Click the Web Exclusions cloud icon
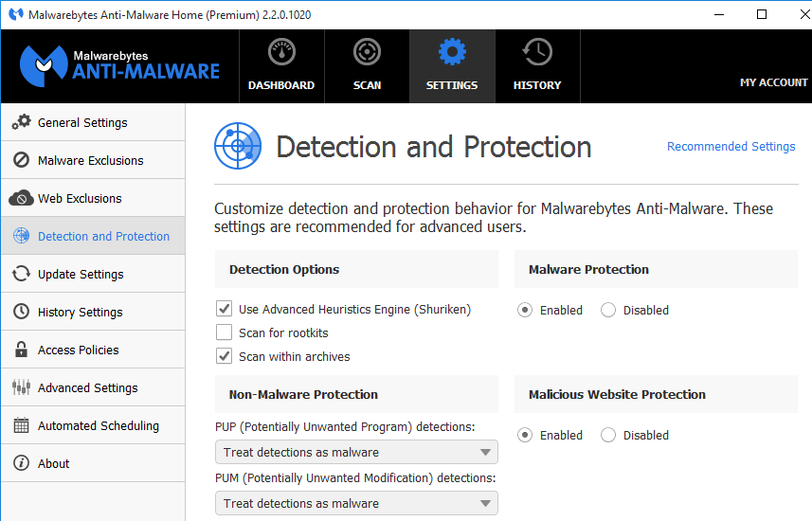This screenshot has width=812, height=521. 21,198
